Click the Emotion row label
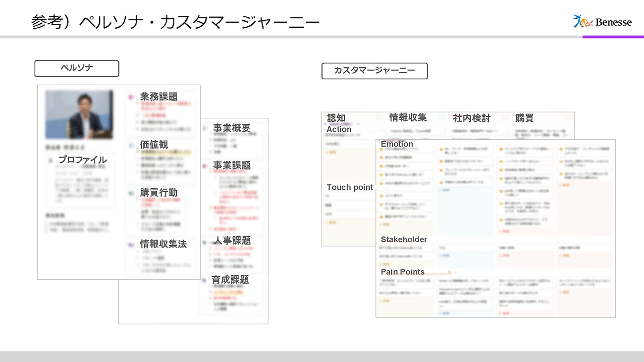 [397, 144]
